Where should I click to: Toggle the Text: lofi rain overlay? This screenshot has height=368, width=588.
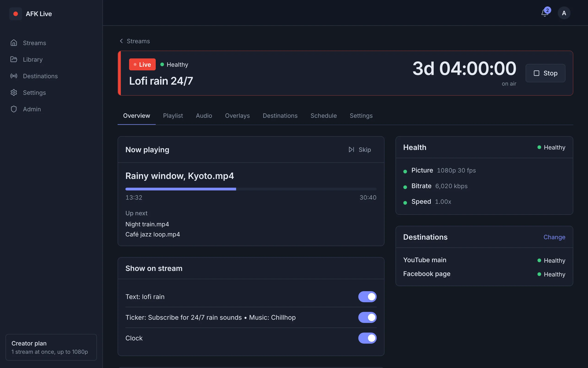(x=367, y=297)
